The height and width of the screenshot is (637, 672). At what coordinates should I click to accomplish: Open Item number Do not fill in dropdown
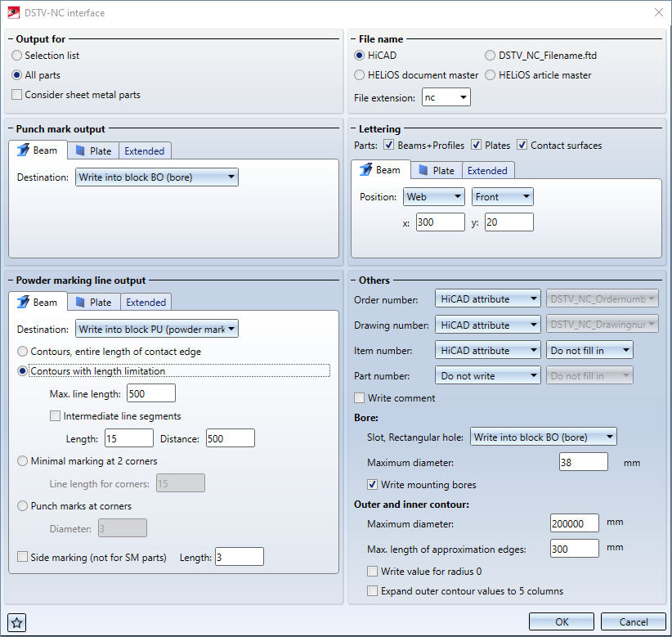pyautogui.click(x=589, y=350)
